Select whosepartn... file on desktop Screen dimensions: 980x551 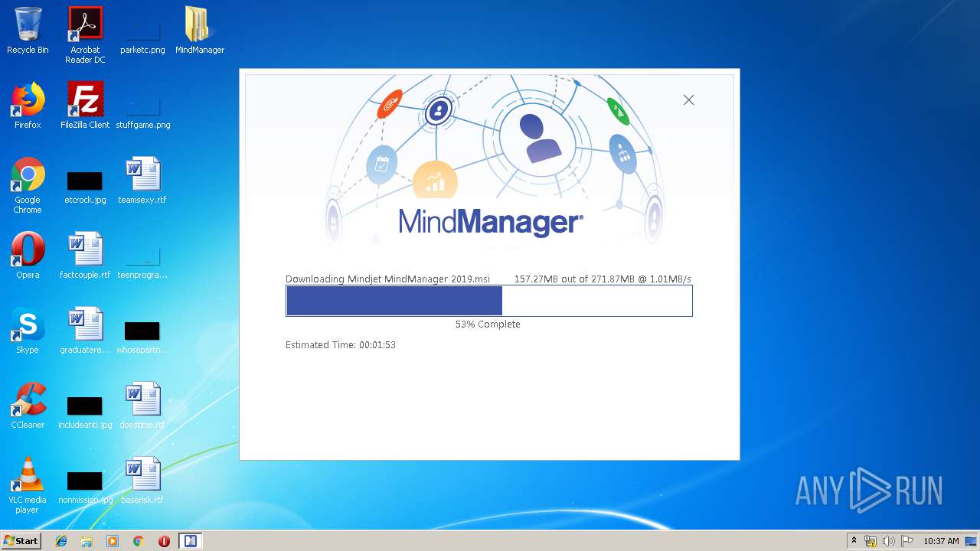pyautogui.click(x=142, y=337)
